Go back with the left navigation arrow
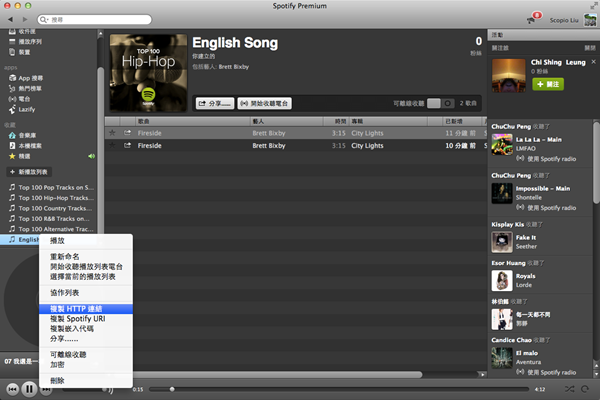 (x=10, y=19)
